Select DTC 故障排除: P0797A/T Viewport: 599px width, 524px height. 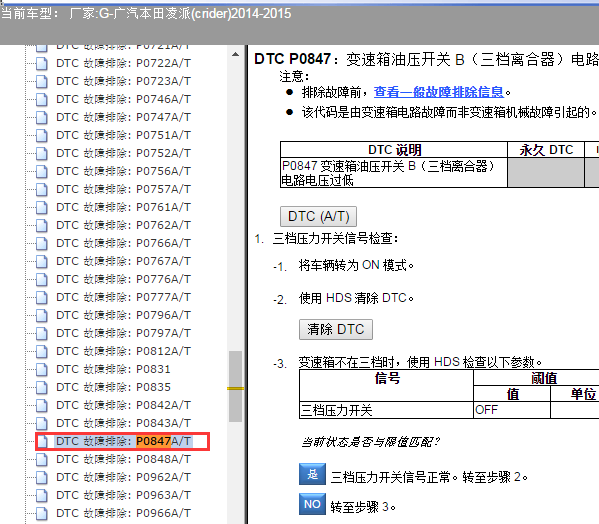123,333
